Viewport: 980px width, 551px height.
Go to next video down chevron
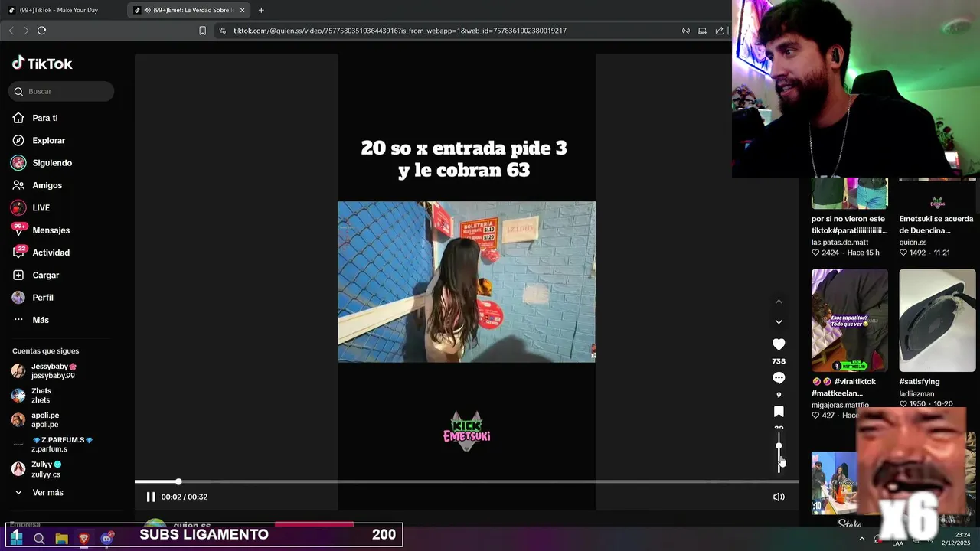click(779, 321)
